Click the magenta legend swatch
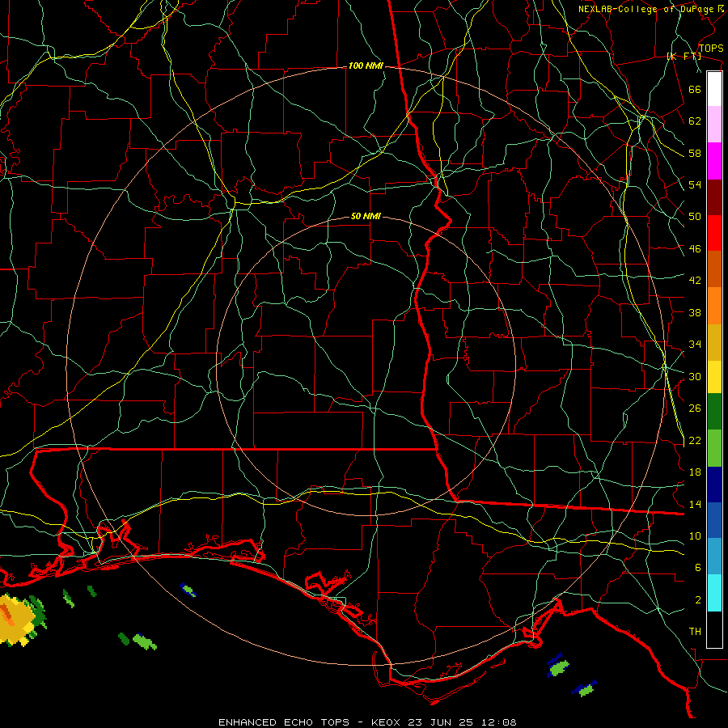728x728 pixels. 714,161
